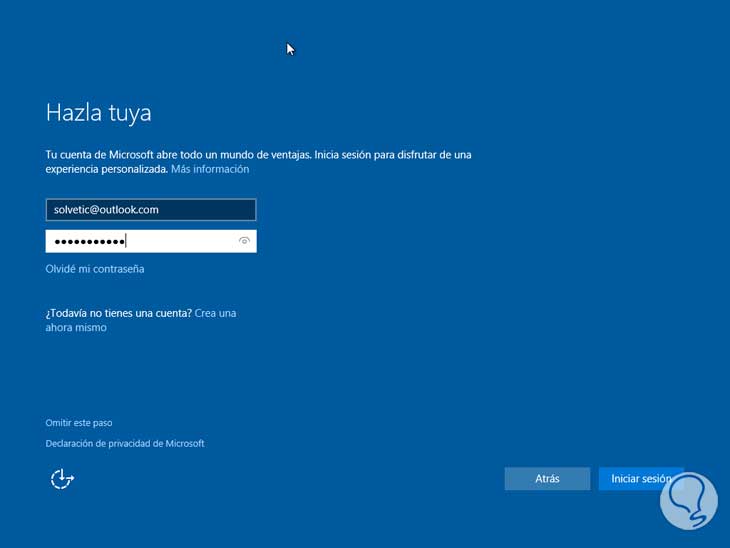730x548 pixels.
Task: Click the Hazla tuya heading
Action: pos(99,113)
